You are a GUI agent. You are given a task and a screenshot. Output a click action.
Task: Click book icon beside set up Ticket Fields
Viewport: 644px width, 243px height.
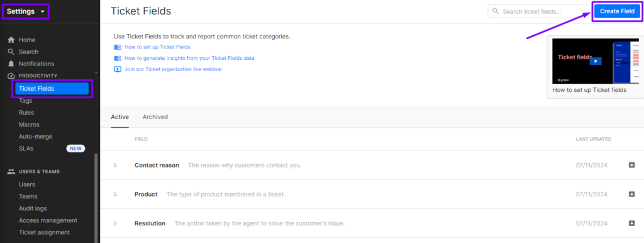click(x=118, y=47)
